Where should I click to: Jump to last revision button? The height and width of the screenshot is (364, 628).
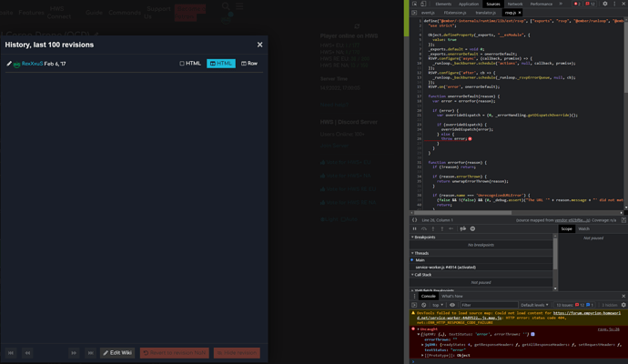90,353
